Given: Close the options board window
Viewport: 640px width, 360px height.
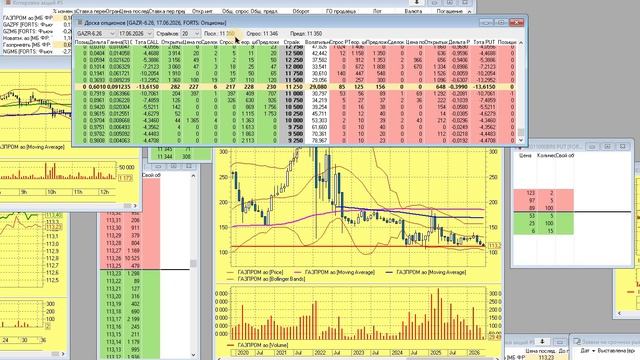Looking at the screenshot, I should click(516, 22).
